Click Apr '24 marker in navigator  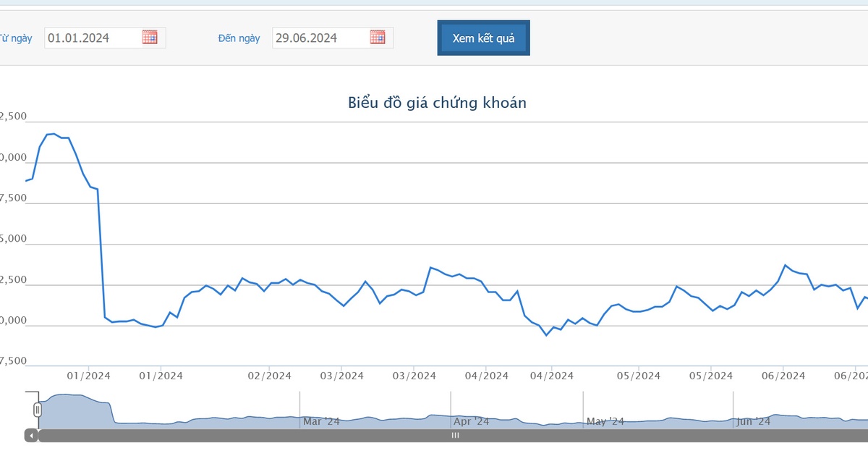(x=472, y=421)
